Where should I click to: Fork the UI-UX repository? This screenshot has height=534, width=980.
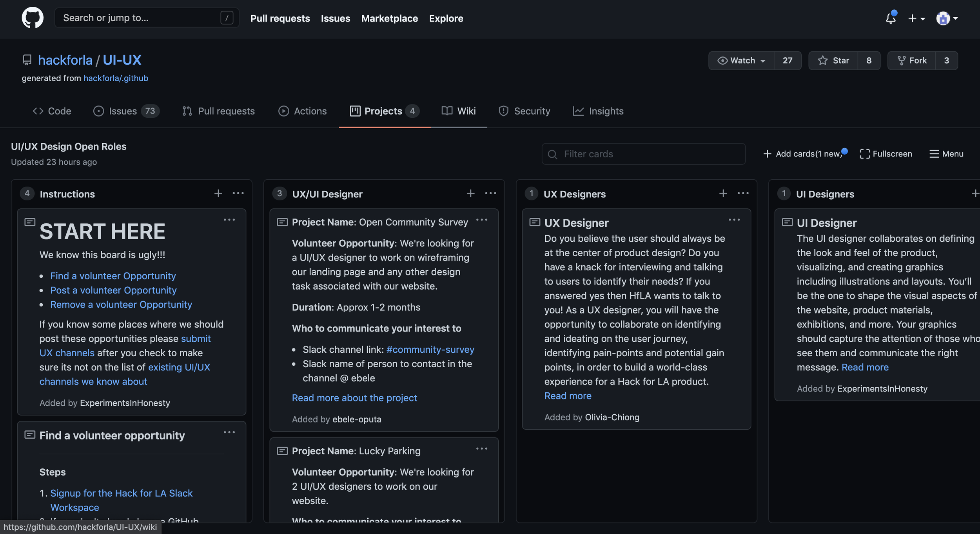click(912, 60)
